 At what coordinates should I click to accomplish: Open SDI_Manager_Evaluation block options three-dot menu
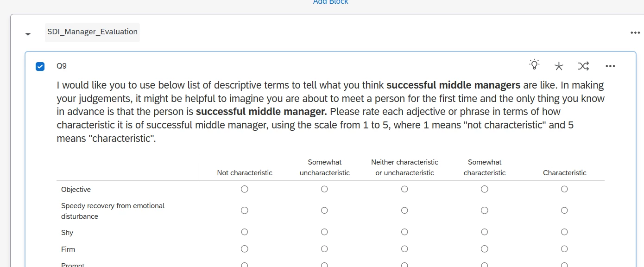(635, 33)
